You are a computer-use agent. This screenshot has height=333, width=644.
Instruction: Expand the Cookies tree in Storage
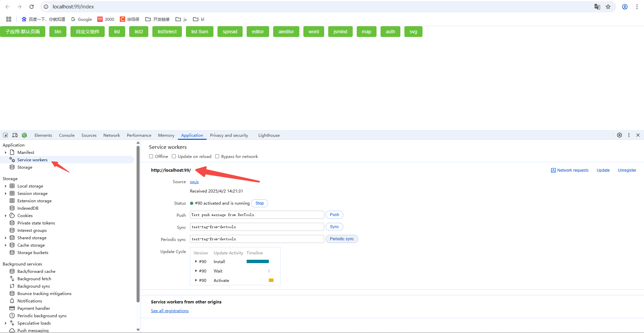click(x=5, y=215)
